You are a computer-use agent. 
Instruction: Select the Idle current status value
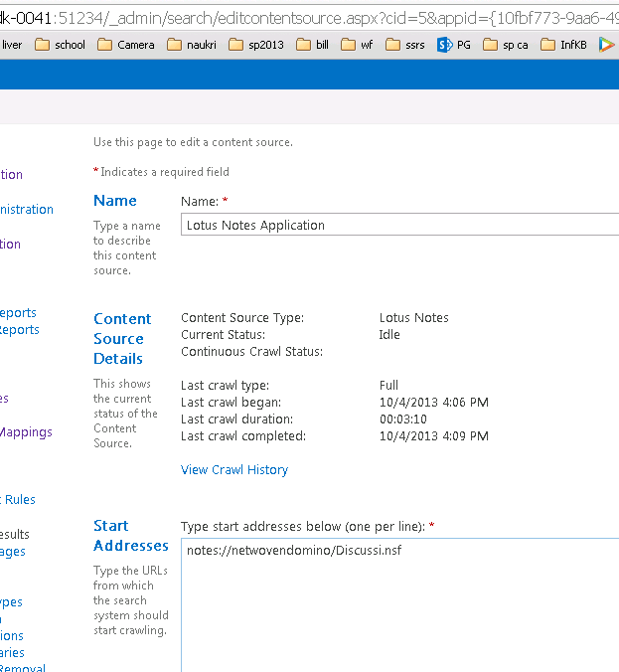point(389,334)
